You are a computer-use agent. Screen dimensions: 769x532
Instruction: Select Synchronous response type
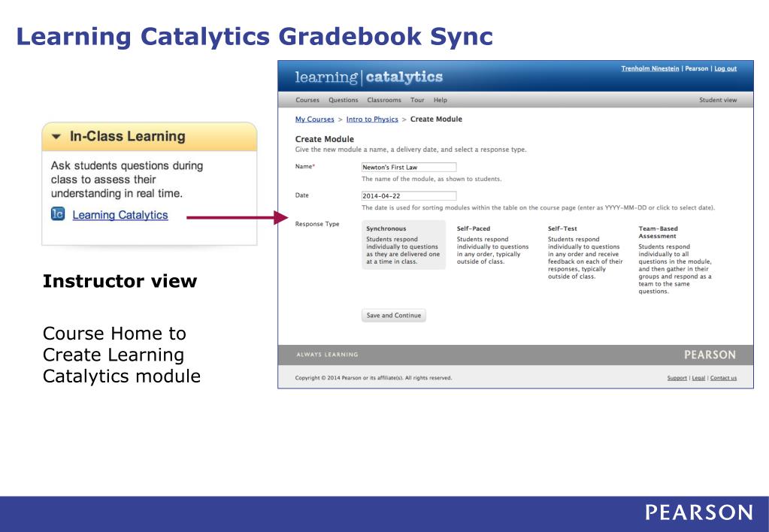point(404,245)
